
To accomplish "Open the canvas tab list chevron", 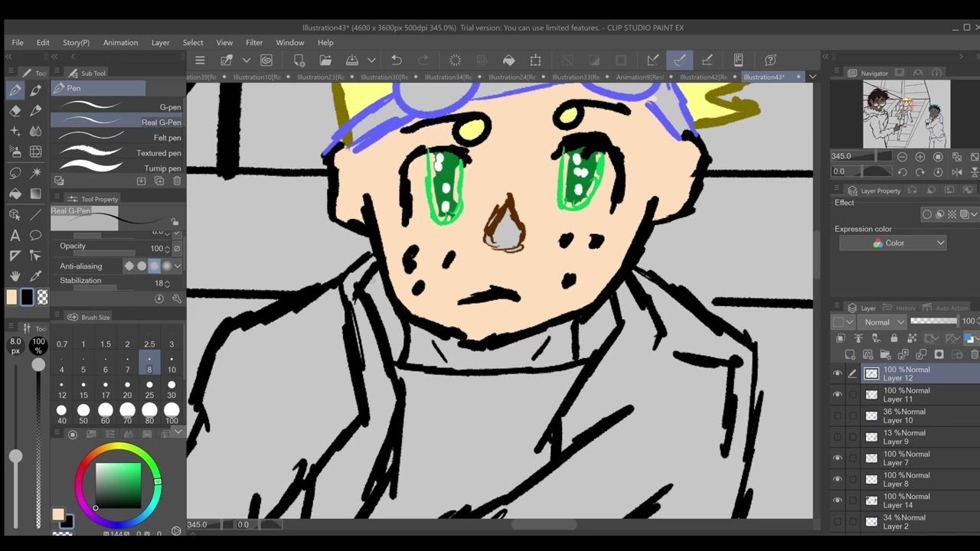I will coord(812,77).
